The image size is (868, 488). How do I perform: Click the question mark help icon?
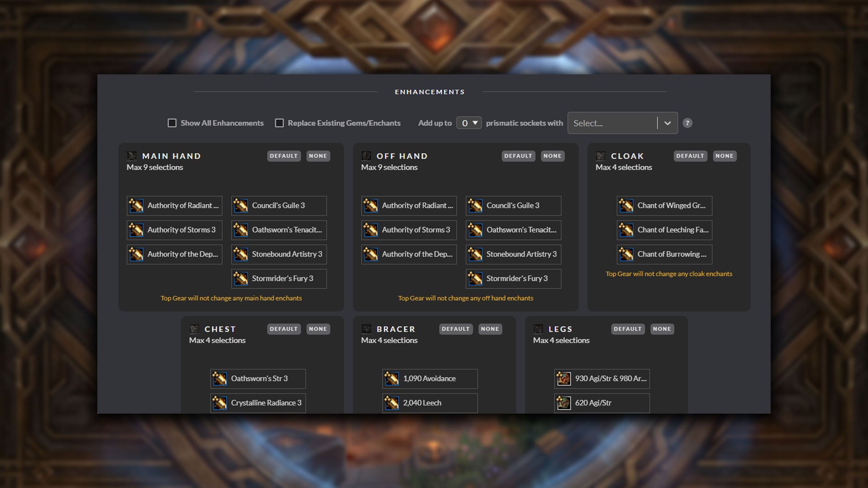click(687, 123)
